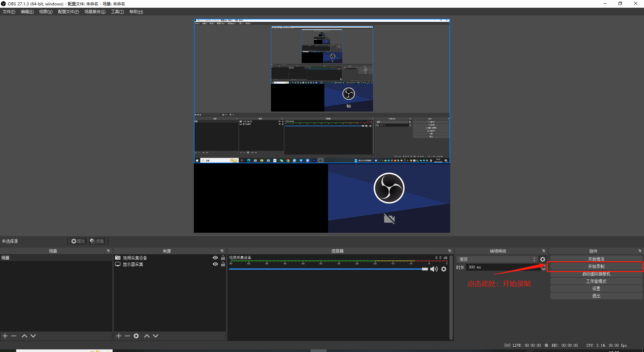This screenshot has height=352, width=644.
Task: Click the 视频采集设备 volume slider
Action: (x=327, y=269)
